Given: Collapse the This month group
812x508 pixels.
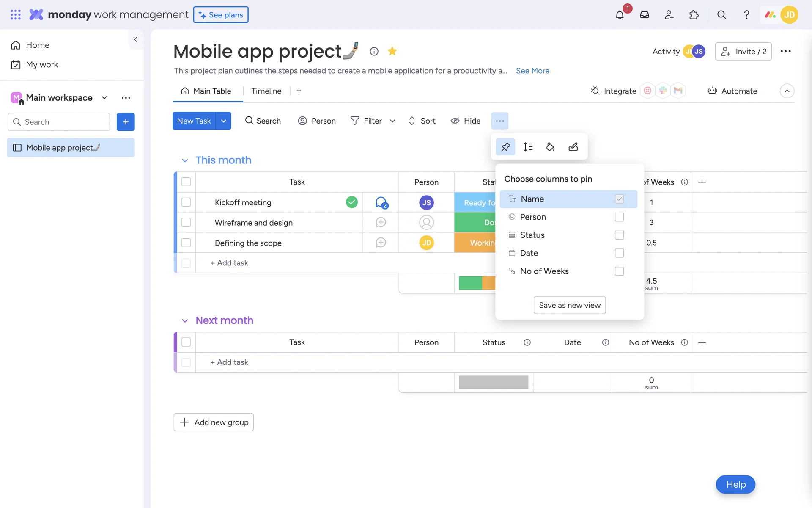Looking at the screenshot, I should (185, 160).
